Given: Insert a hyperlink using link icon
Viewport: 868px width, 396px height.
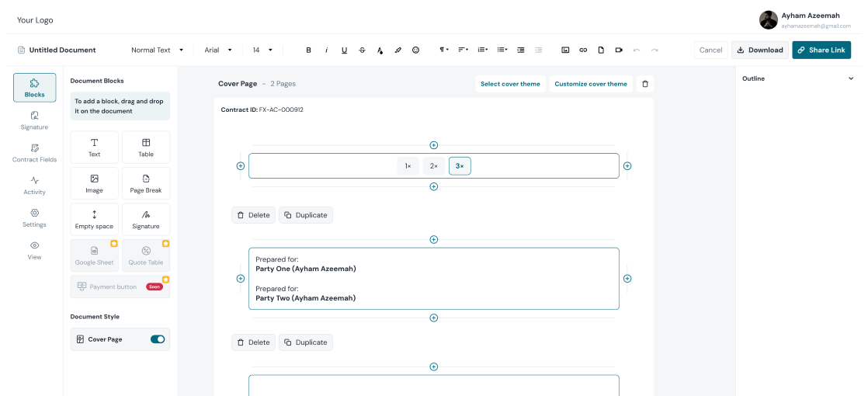Looking at the screenshot, I should (x=583, y=50).
